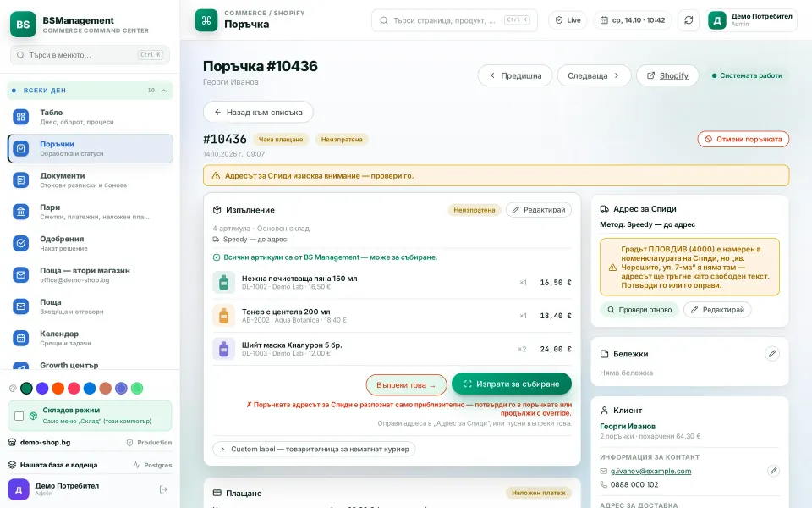This screenshot has width=812, height=508.
Task: Click Провери отново button
Action: click(x=639, y=310)
